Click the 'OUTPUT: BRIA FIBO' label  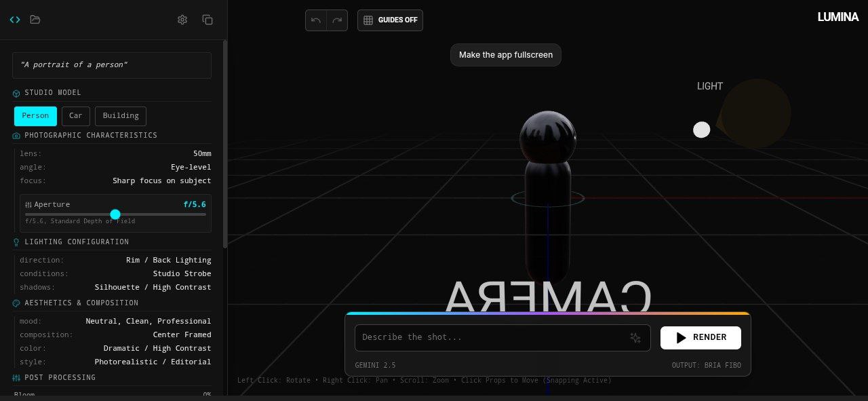(707, 366)
